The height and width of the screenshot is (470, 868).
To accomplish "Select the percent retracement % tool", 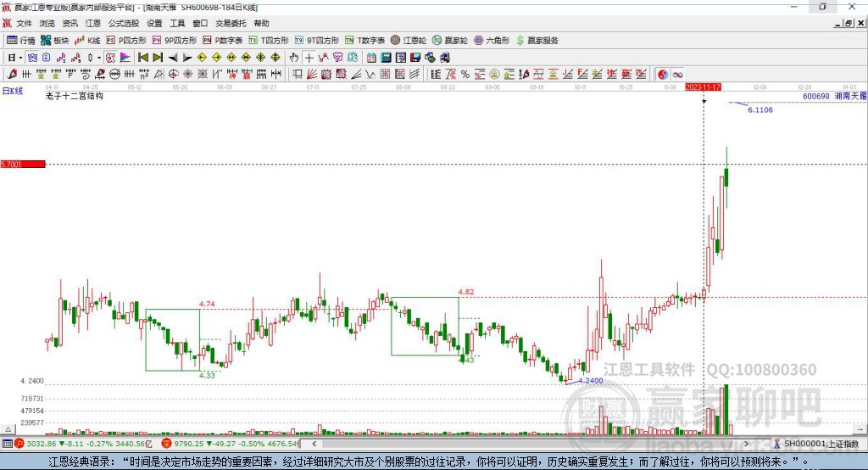I will [x=465, y=75].
